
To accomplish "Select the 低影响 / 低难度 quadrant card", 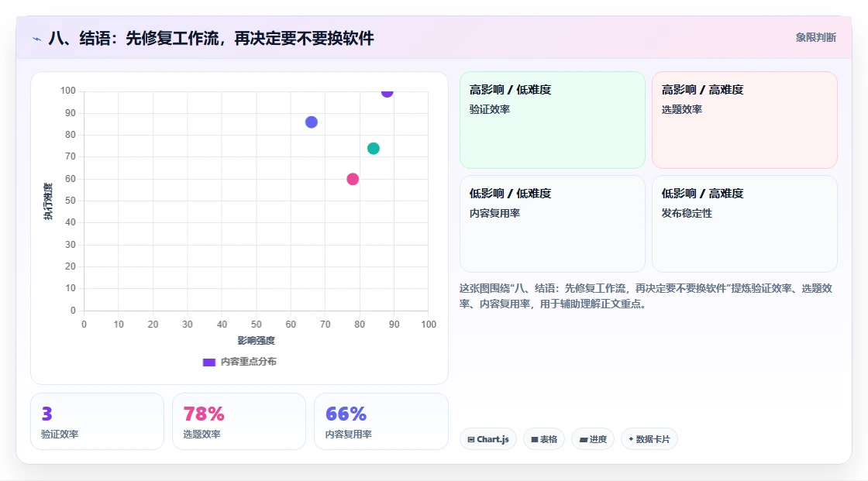I will [x=553, y=224].
